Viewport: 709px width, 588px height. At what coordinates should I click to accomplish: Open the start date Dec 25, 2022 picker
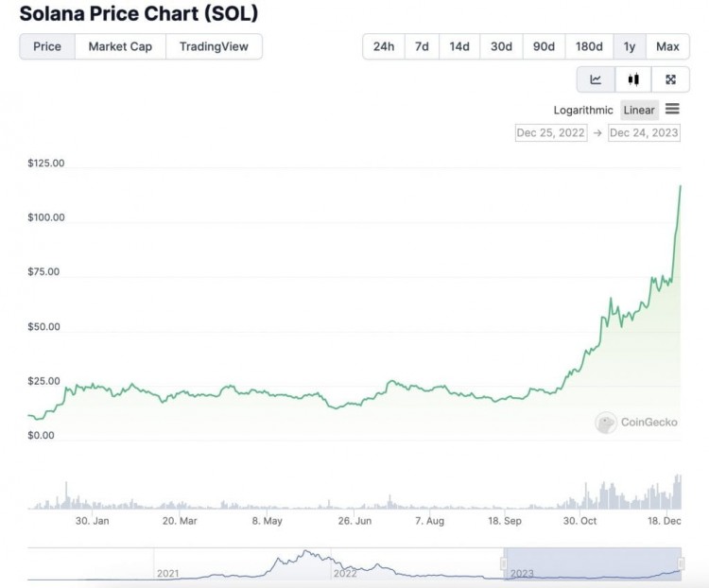click(551, 132)
